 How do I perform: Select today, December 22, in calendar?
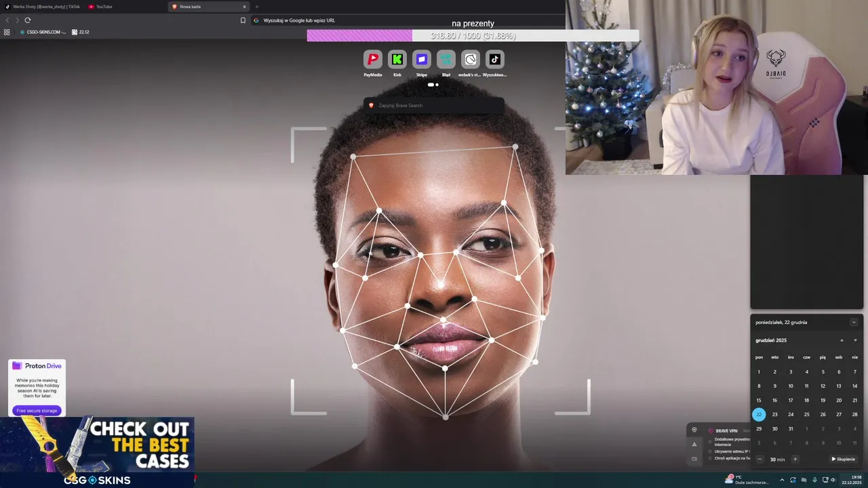759,414
